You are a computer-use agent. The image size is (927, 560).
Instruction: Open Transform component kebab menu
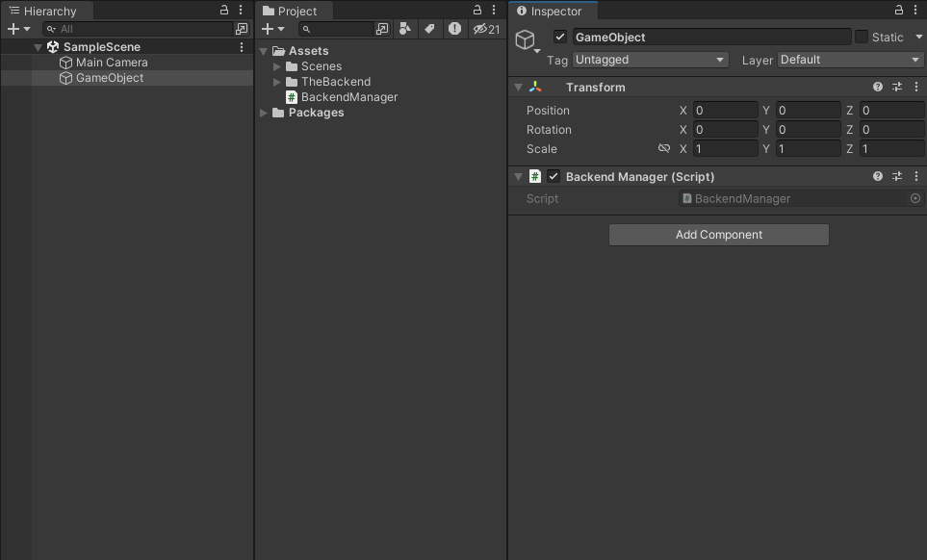[916, 87]
